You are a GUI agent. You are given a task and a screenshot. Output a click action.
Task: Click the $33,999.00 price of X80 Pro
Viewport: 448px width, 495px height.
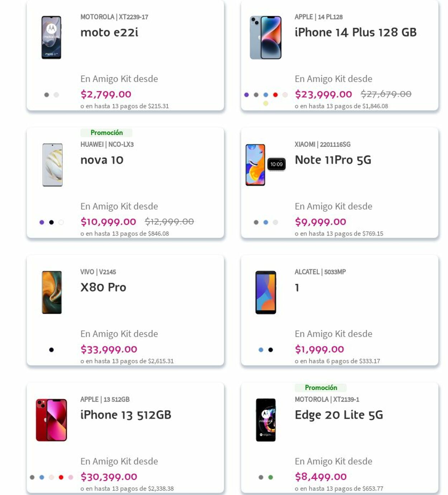click(x=109, y=349)
